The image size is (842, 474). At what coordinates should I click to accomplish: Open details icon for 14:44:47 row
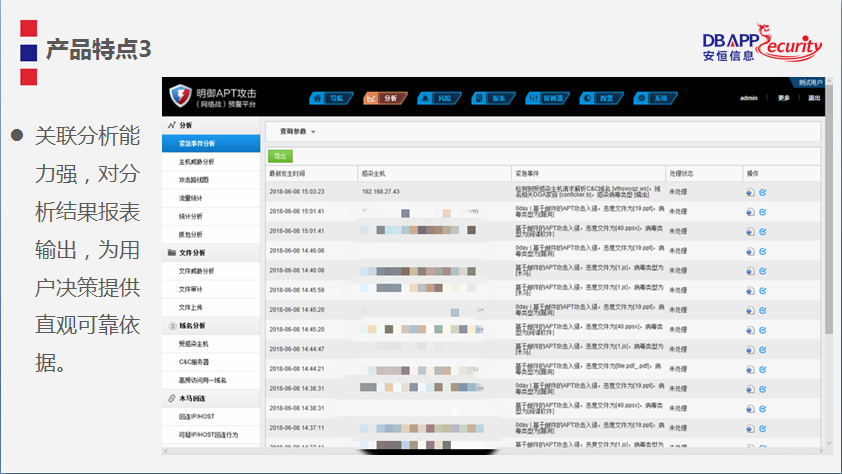750,350
